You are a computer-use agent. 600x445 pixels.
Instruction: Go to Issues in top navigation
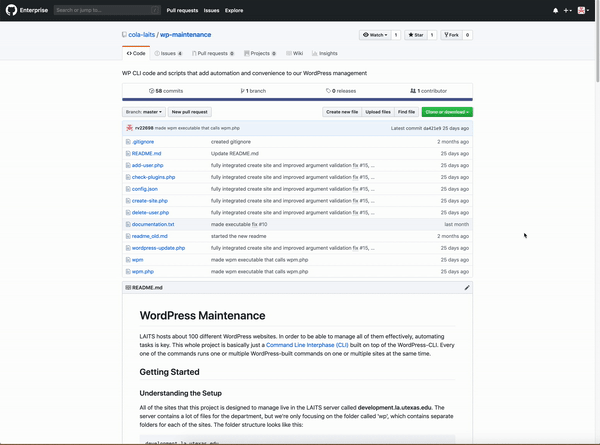[x=211, y=10]
